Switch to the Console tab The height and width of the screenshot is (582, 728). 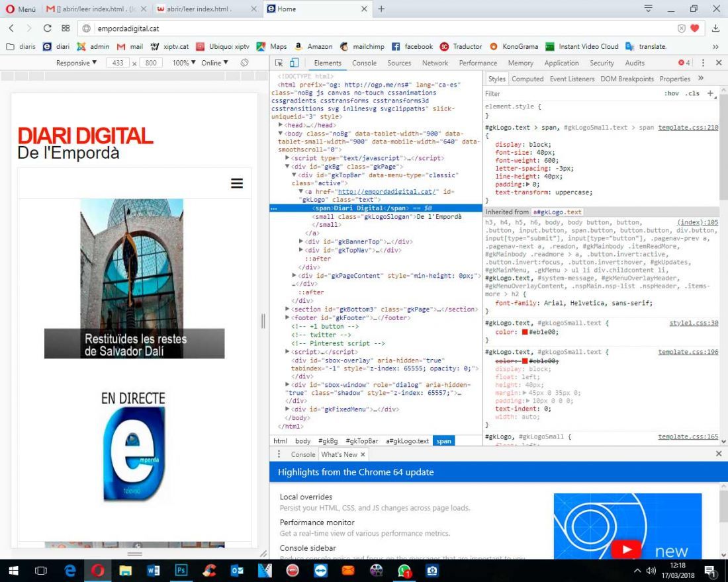(364, 63)
